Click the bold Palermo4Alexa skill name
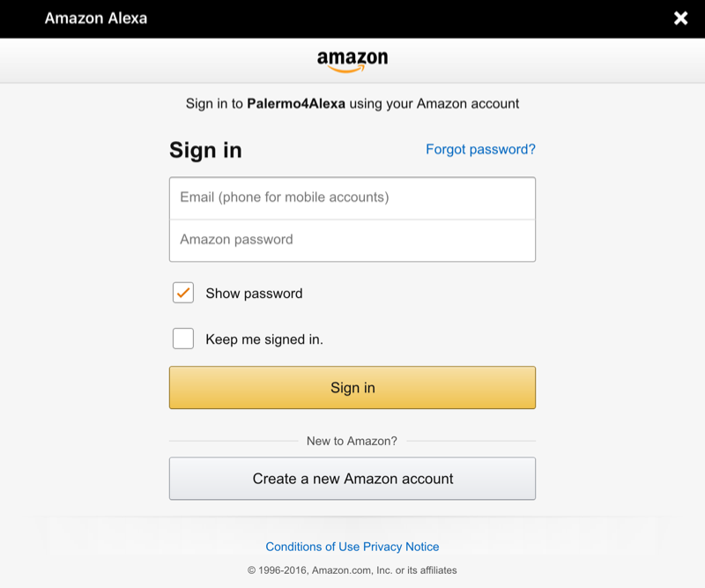705x588 pixels. (x=296, y=104)
